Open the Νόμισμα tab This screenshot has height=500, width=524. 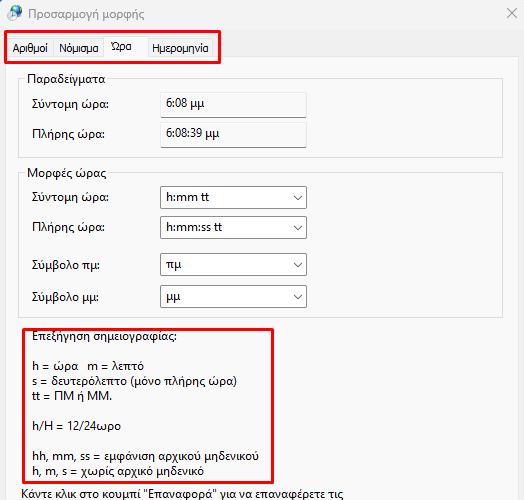pos(79,48)
